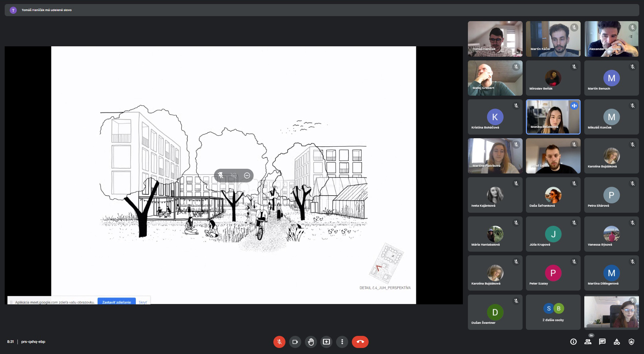Click the Skryť link in the sharing bar
The width and height of the screenshot is (644, 354).
click(x=143, y=302)
